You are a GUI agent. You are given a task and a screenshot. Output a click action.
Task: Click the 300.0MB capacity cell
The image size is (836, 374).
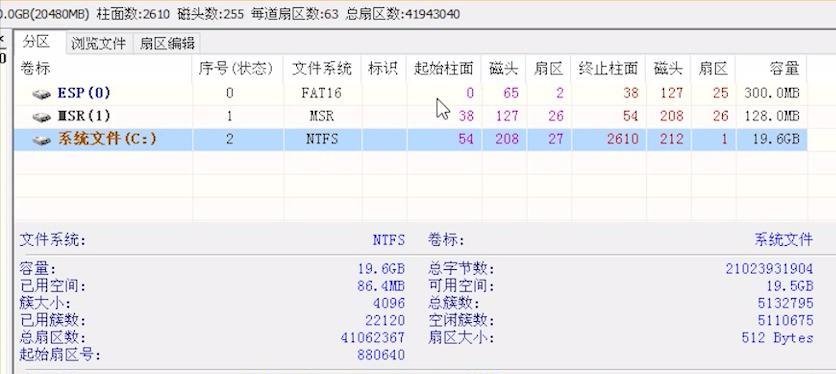pyautogui.click(x=771, y=93)
